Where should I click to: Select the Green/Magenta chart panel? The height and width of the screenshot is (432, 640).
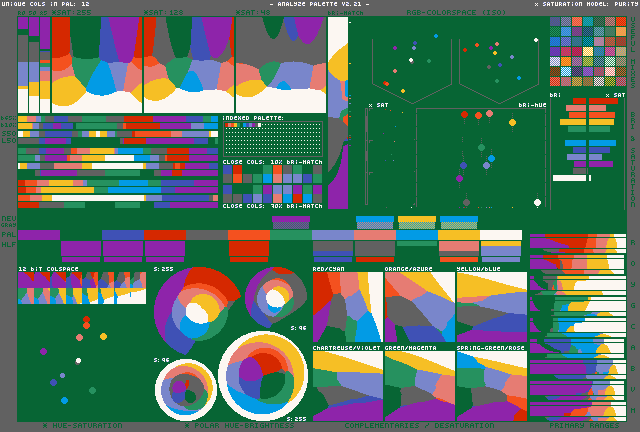tap(419, 385)
